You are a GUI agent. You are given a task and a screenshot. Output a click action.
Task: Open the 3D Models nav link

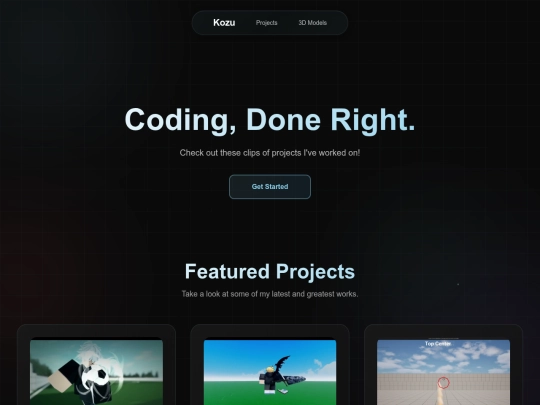tap(313, 23)
